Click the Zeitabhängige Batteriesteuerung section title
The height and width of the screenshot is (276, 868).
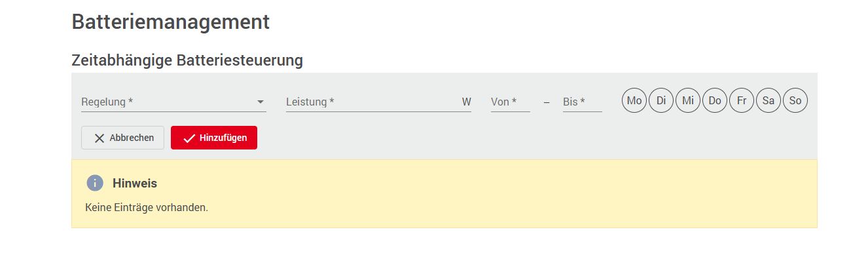187,60
